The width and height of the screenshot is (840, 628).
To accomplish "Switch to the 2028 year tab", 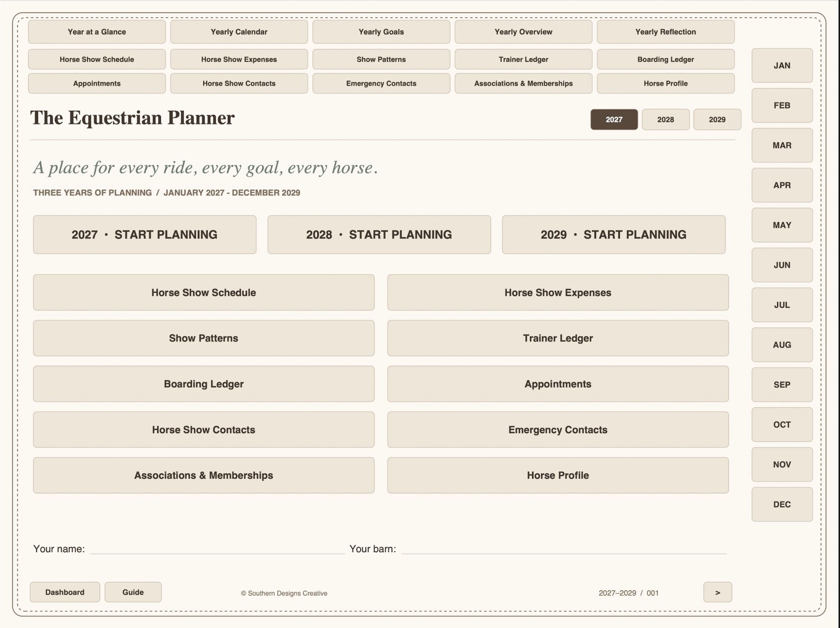I will tap(666, 120).
